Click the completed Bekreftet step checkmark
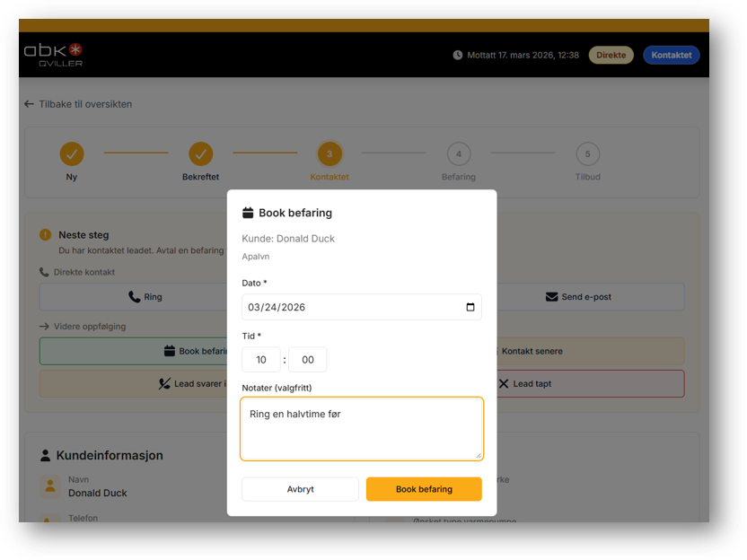This screenshot has width=747, height=560. click(200, 154)
